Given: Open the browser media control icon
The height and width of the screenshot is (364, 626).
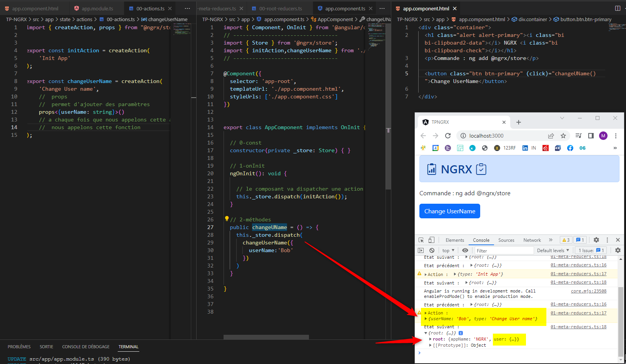Looking at the screenshot, I should (x=578, y=136).
